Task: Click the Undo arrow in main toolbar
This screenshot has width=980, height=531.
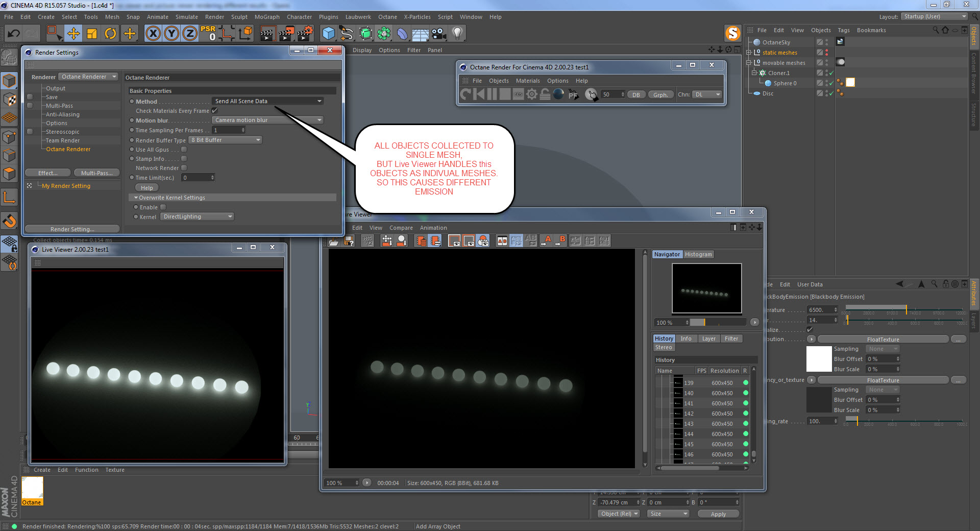Action: tap(14, 34)
